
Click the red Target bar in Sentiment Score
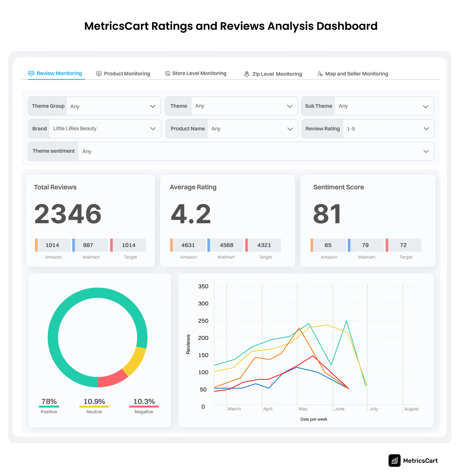click(x=387, y=245)
